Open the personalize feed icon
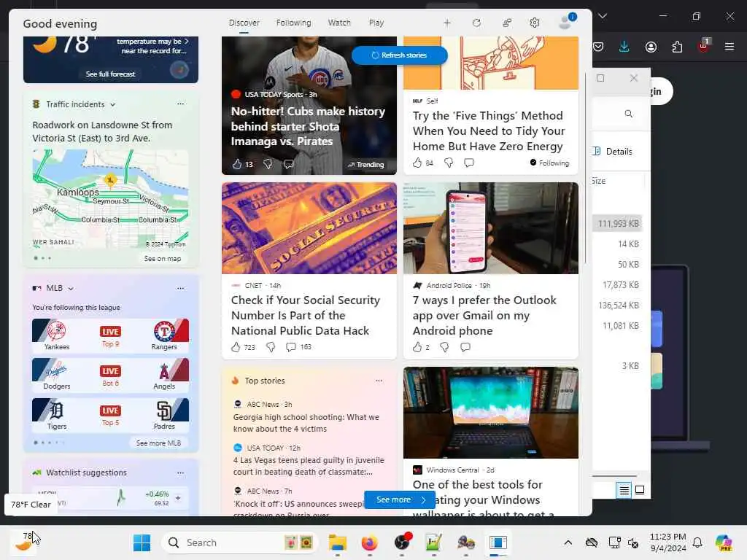The height and width of the screenshot is (560, 747). [507, 23]
